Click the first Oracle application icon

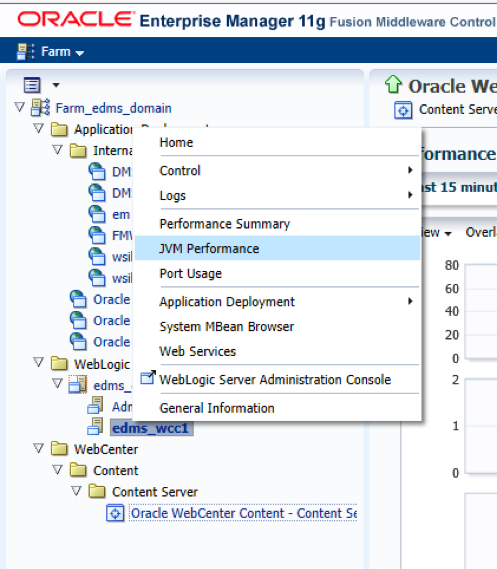pyautogui.click(x=78, y=299)
